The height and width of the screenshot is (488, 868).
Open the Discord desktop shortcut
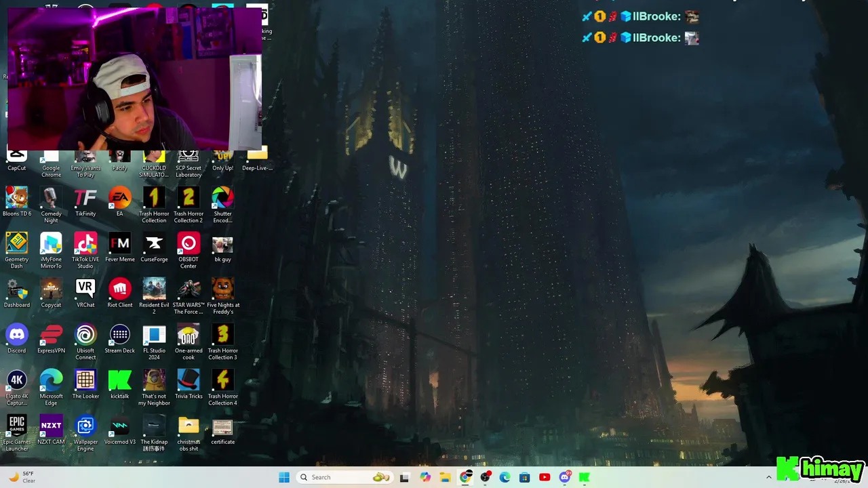pos(17,338)
